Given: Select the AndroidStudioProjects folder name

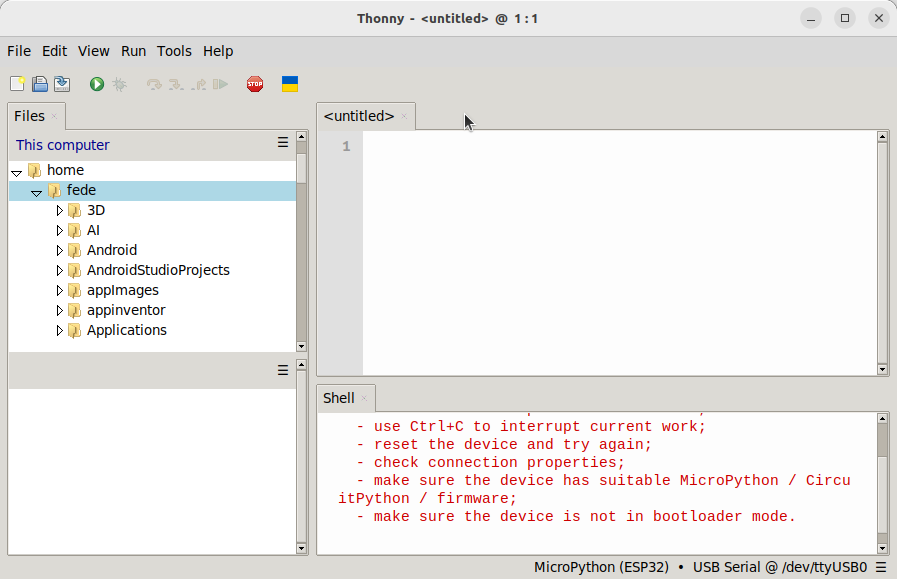Looking at the screenshot, I should click(158, 270).
